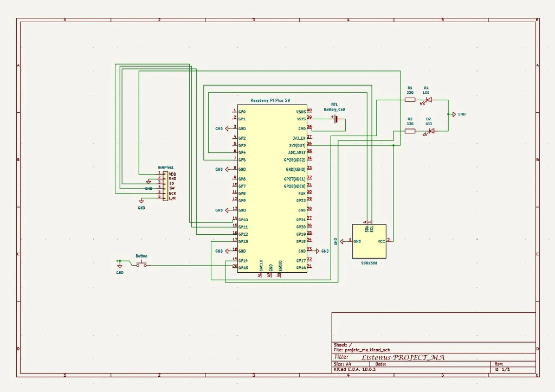Screen dimensions: 555x392
Task: Click the GP10 pin name on Pico
Action: [243, 220]
